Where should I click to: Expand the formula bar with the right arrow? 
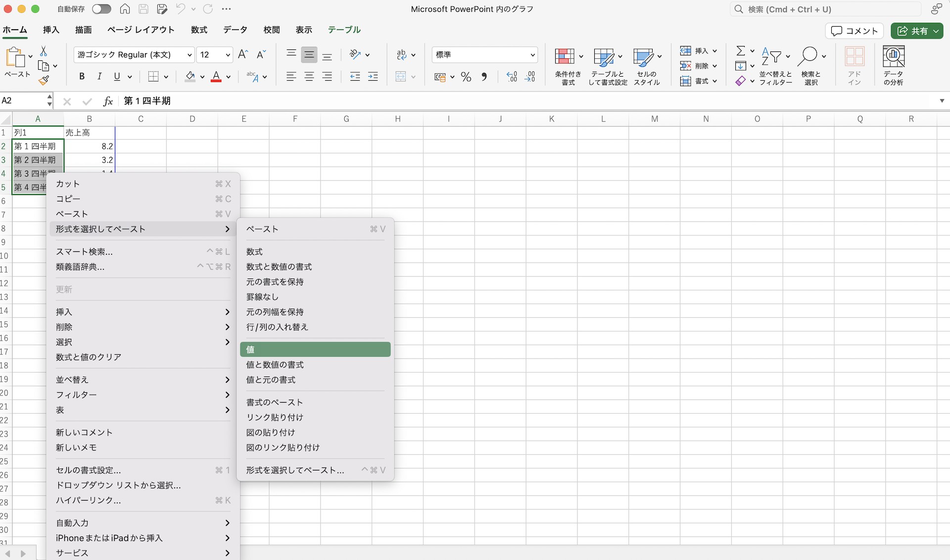point(942,100)
